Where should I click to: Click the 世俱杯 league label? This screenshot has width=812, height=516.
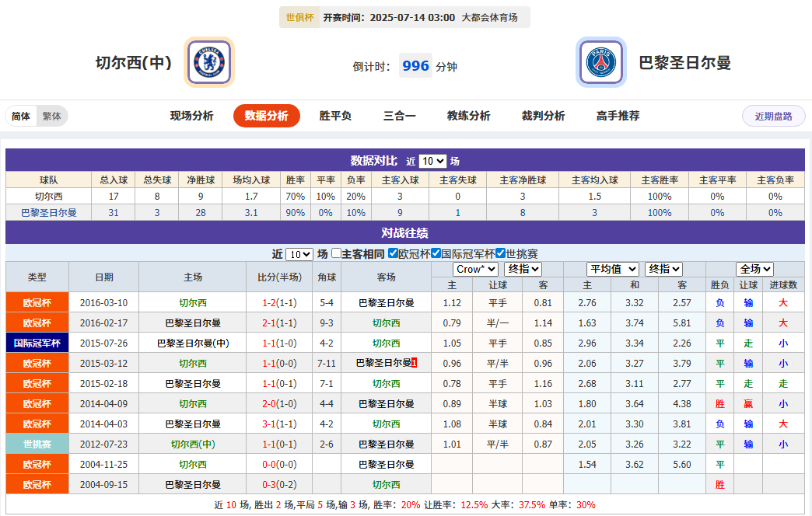coord(300,18)
